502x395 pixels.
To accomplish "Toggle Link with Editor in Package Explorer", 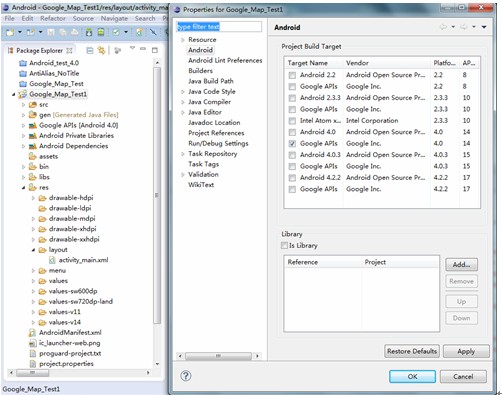I will [x=101, y=51].
